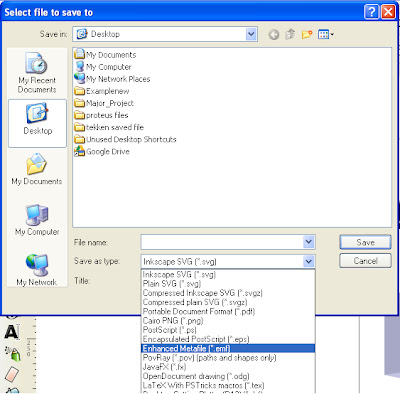The height and width of the screenshot is (394, 400).
Task: Click the Save button
Action: [x=365, y=242]
